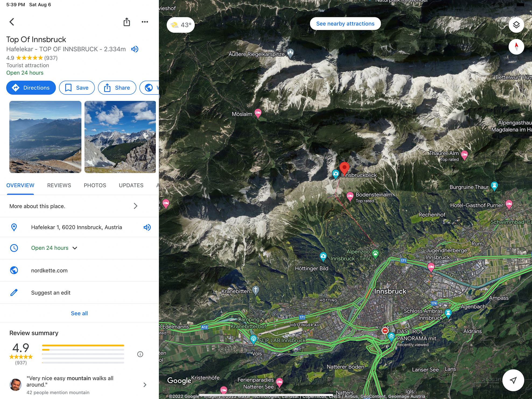The height and width of the screenshot is (399, 532).
Task: Tap the Burgruine Thaur castle marker
Action: click(494, 186)
